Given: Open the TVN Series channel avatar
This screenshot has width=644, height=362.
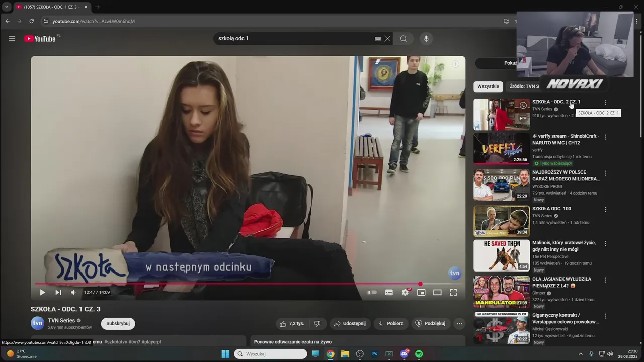Looking at the screenshot, I should 38,323.
